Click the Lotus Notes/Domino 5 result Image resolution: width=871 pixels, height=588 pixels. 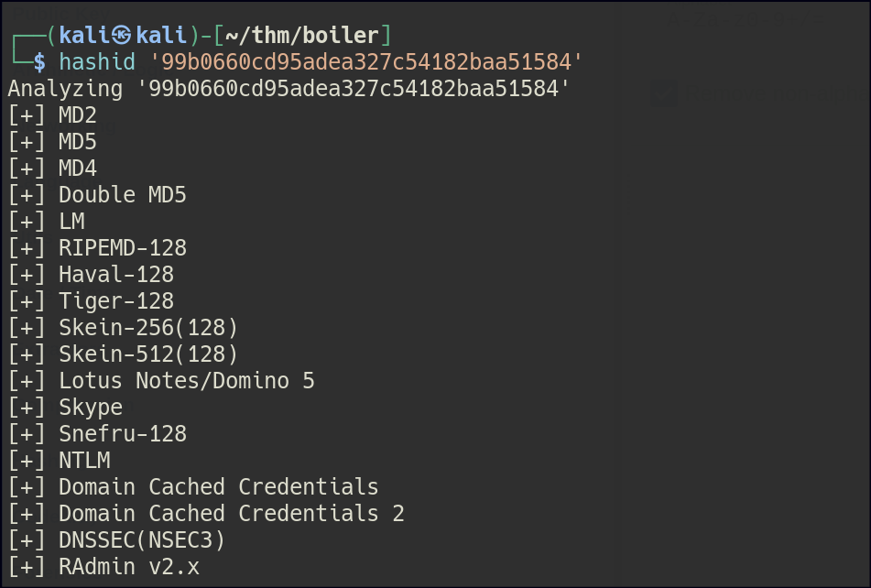pos(186,381)
